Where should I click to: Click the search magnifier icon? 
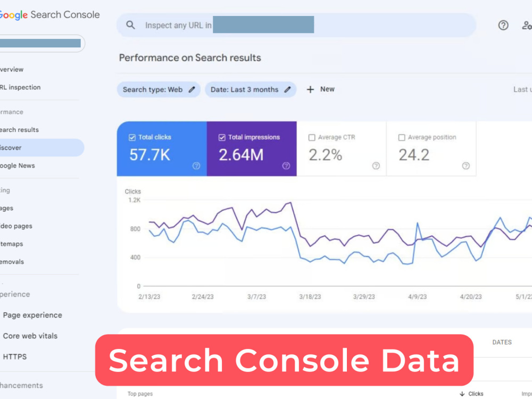pos(130,25)
